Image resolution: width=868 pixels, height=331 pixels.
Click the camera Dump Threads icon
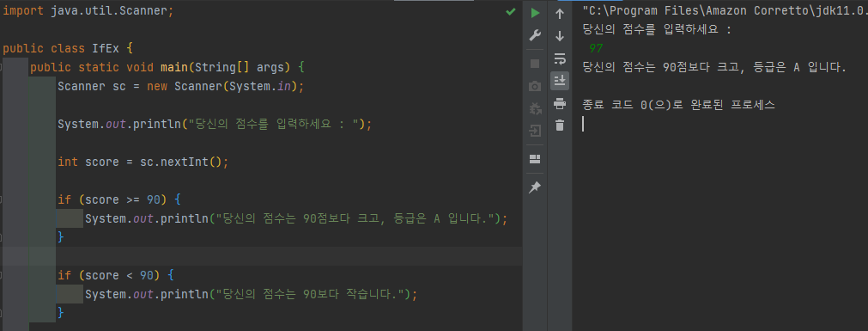pyautogui.click(x=535, y=87)
